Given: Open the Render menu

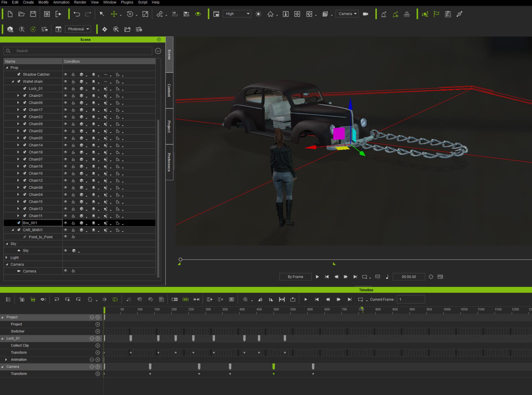Looking at the screenshot, I should pyautogui.click(x=80, y=2).
